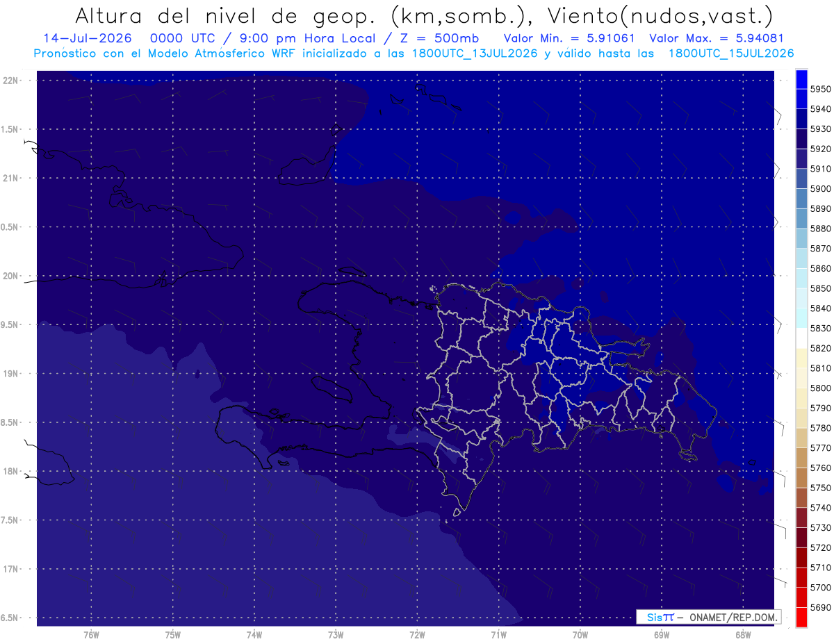Click the '7.5N' latitude axis label

pos(10,520)
